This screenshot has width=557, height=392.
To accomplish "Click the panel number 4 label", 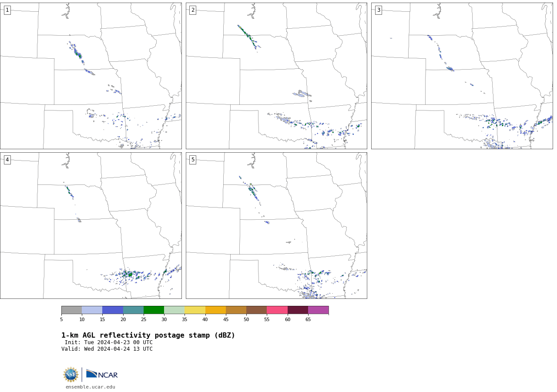I will pos(7,160).
